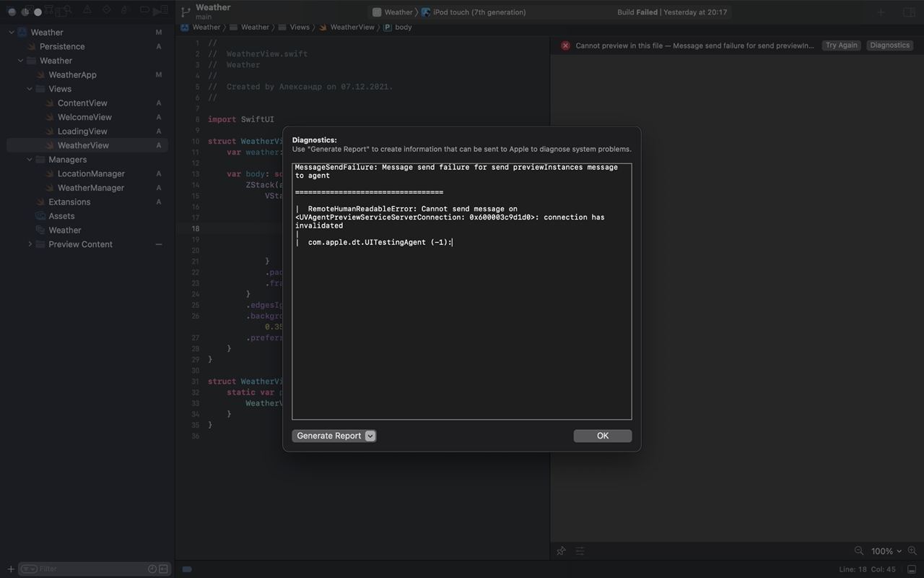924x578 pixels.
Task: Zoom out the preview canvas
Action: [x=859, y=551]
